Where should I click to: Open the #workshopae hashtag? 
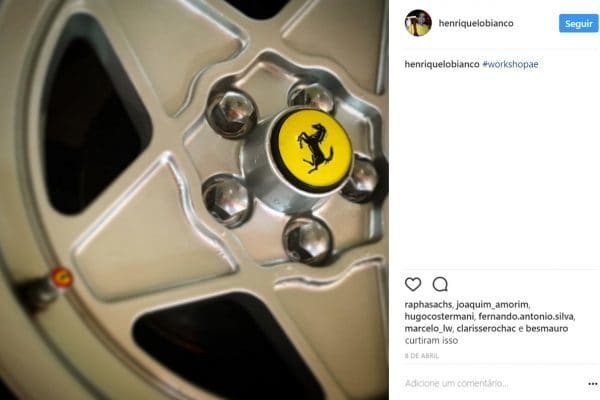(510, 64)
